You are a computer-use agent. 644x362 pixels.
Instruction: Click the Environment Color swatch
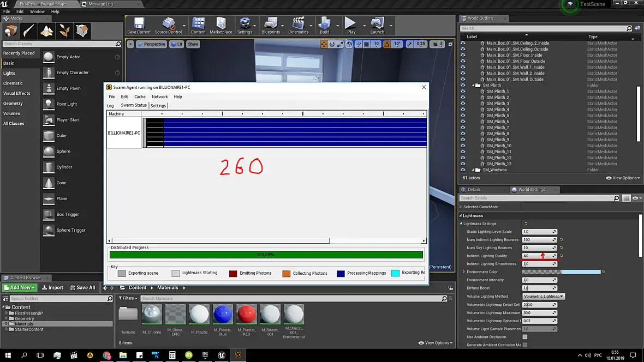[561, 271]
